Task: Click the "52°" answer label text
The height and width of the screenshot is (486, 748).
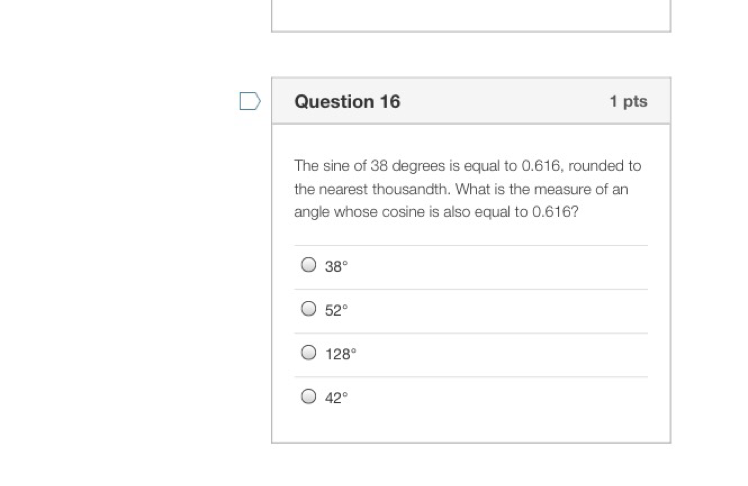Action: coord(336,311)
